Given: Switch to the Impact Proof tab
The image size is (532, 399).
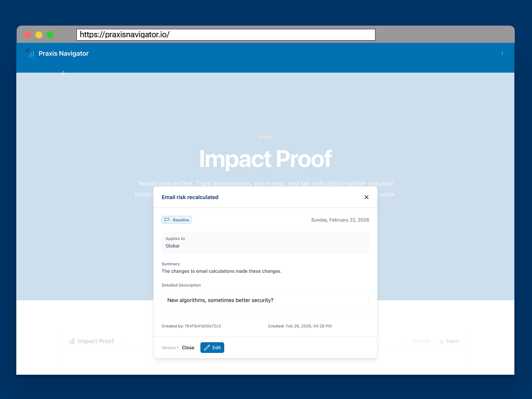Looking at the screenshot, I should coord(96,341).
